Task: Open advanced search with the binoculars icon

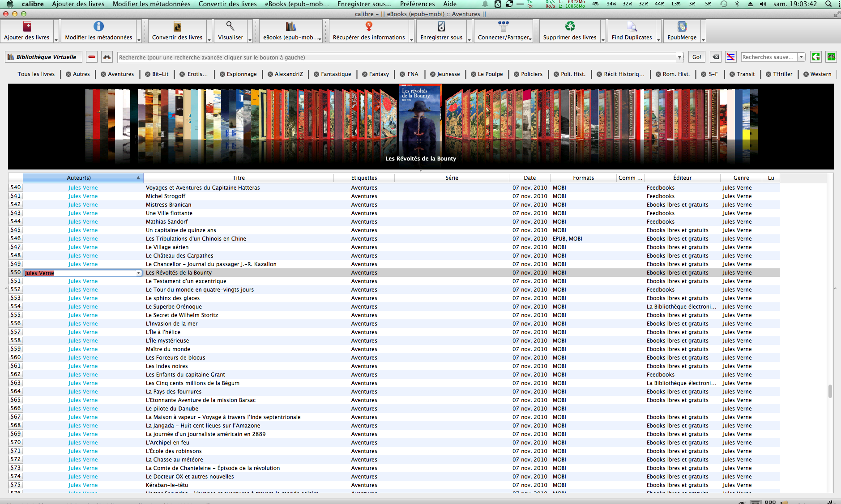Action: pyautogui.click(x=107, y=57)
